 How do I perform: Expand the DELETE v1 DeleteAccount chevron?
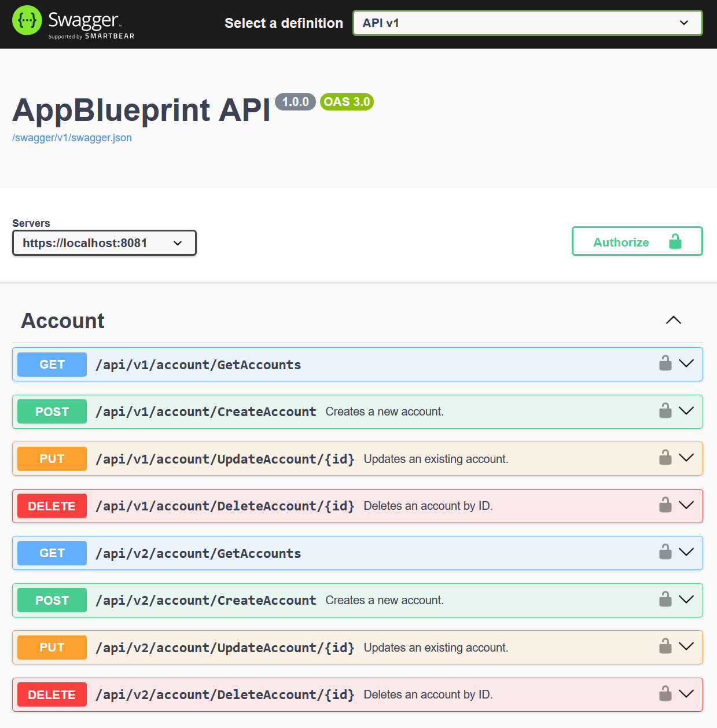coord(686,505)
